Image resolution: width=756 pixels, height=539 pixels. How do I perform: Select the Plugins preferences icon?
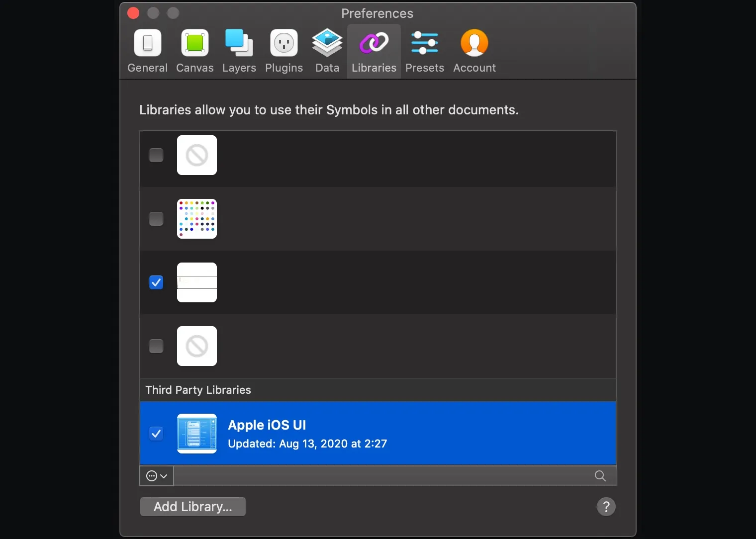(x=283, y=51)
